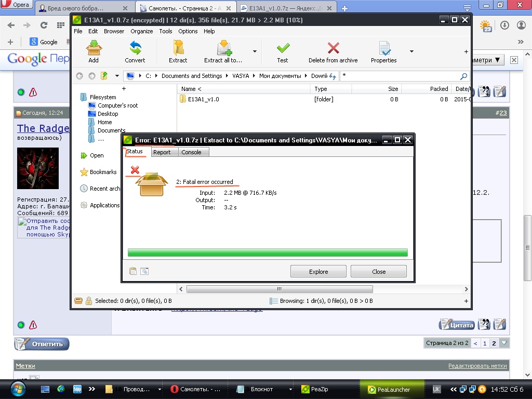Viewport: 532px width, 399px height.
Task: Open the navigation history dropdown arrow
Action: (x=117, y=76)
